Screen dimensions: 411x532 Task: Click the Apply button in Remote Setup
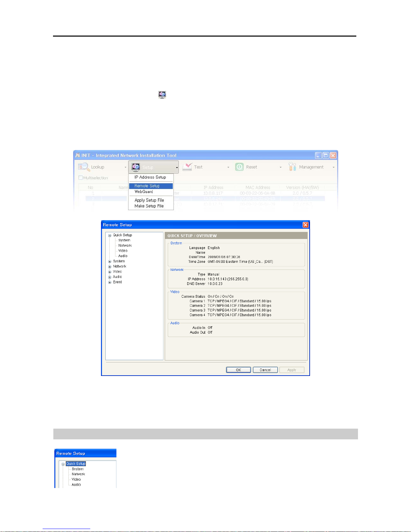(x=292, y=370)
